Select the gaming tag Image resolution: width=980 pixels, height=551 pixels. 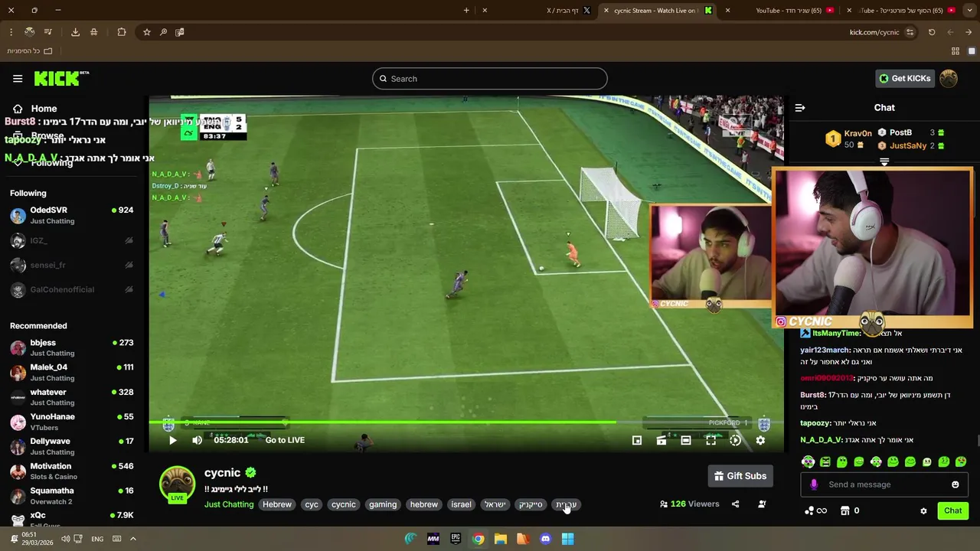(383, 504)
